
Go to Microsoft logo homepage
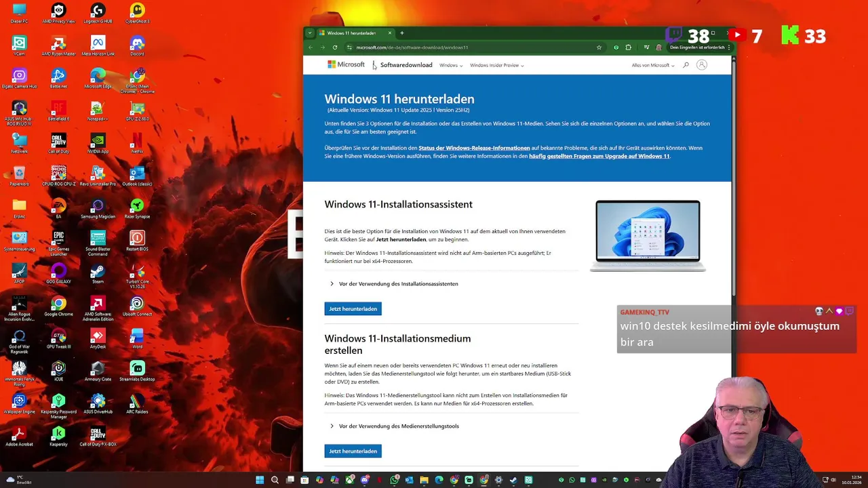click(346, 64)
